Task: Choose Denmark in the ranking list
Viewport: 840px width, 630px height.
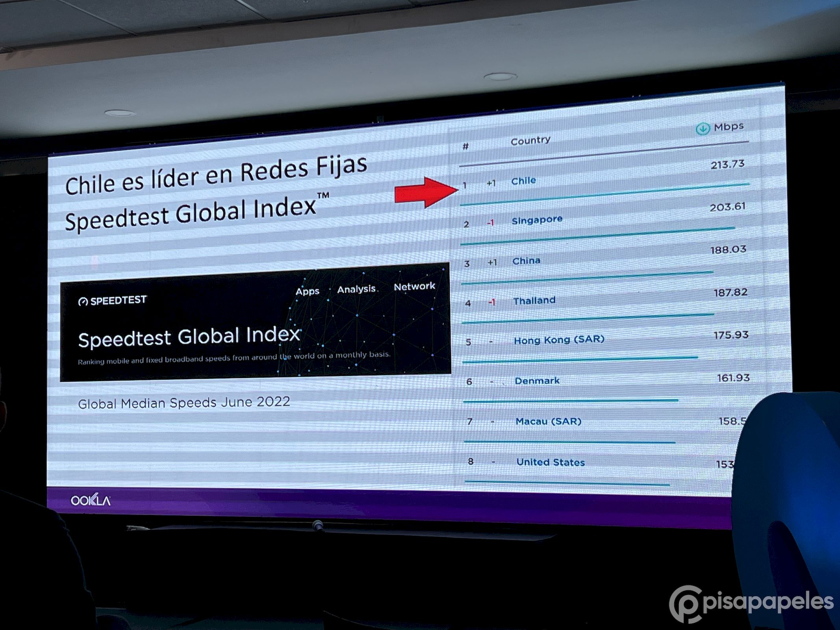Action: tap(537, 381)
